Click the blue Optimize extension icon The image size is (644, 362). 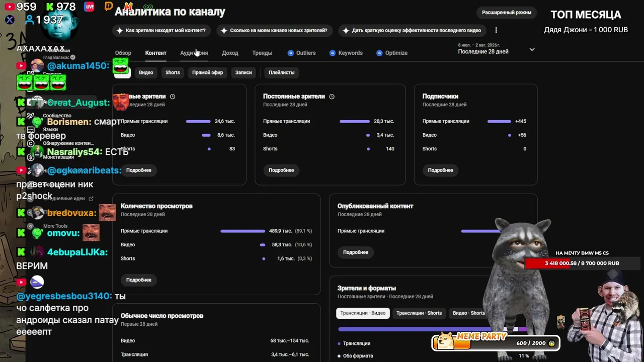point(379,53)
